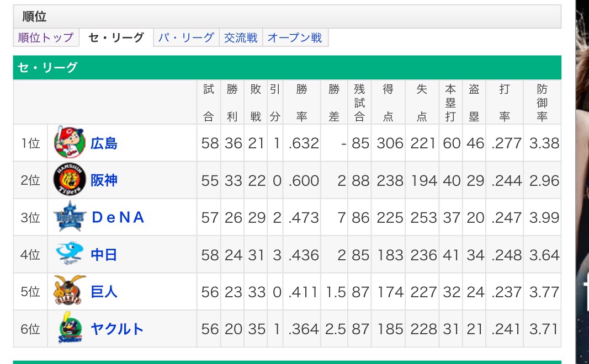This screenshot has width=589, height=364.
Task: Click the Yakult Swallows team logo
Action: [70, 329]
